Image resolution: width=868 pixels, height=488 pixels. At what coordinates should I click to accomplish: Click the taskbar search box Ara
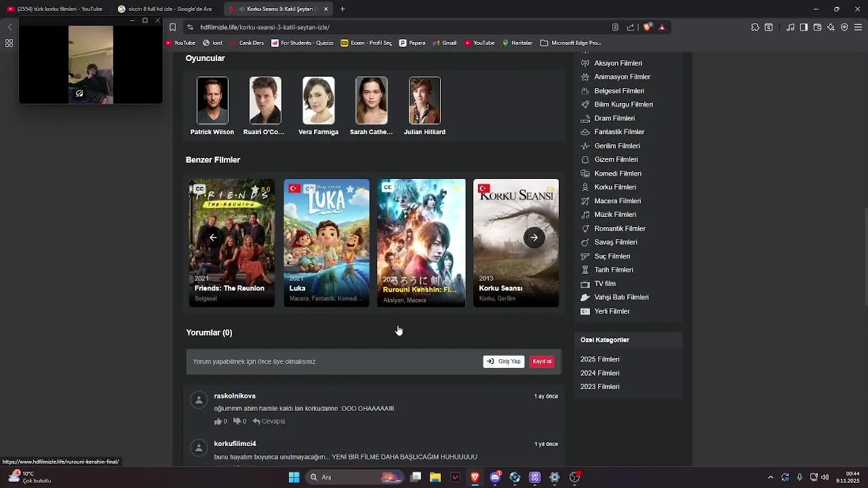355,477
